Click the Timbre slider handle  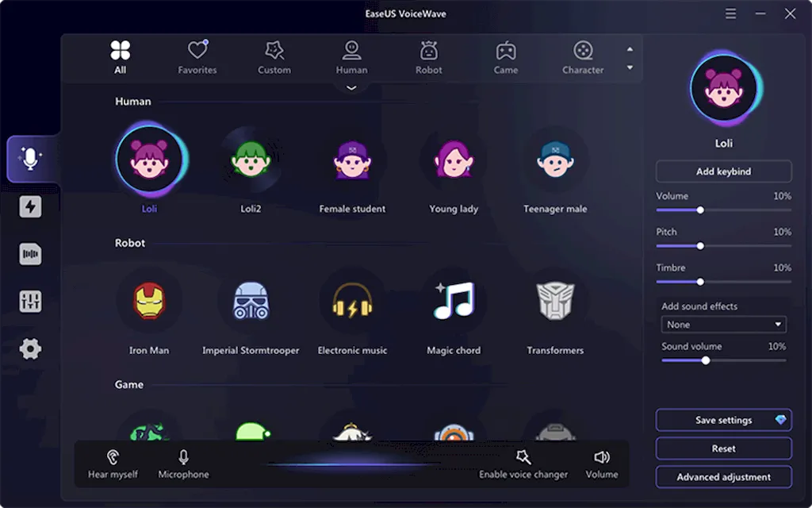click(700, 282)
